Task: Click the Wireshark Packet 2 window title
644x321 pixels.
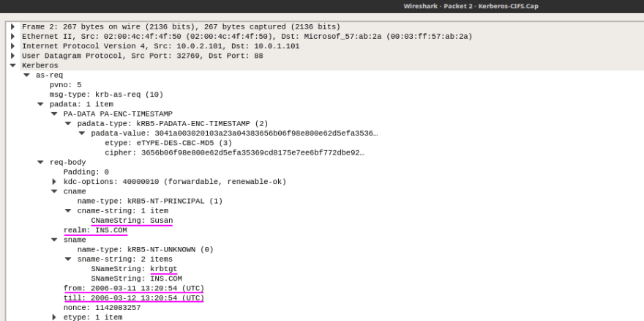Action: (471, 6)
